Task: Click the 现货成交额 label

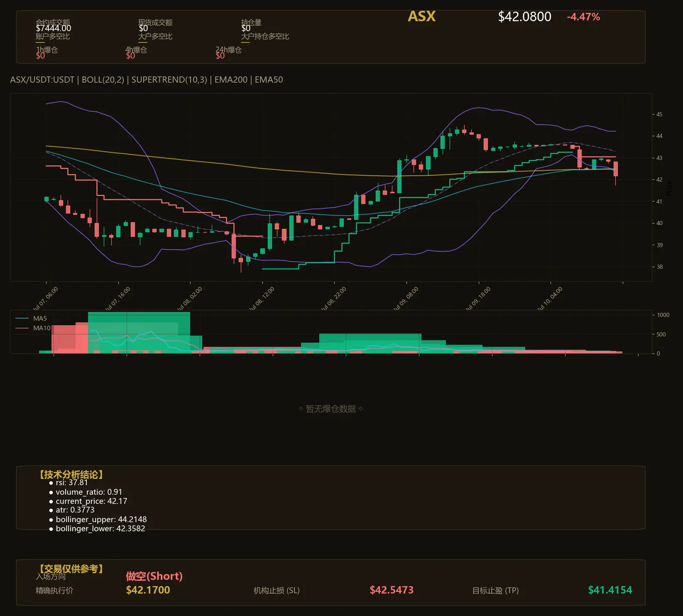Action: (155, 22)
